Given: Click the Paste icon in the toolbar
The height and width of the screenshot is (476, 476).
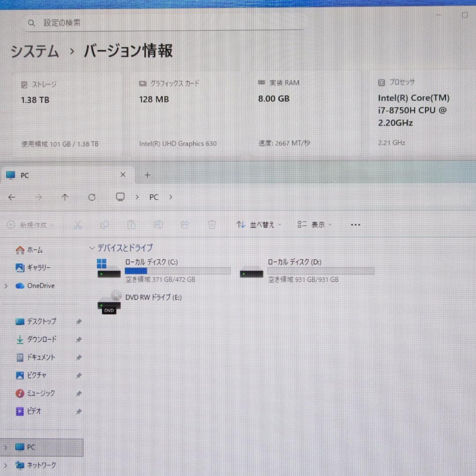Looking at the screenshot, I should tap(131, 225).
